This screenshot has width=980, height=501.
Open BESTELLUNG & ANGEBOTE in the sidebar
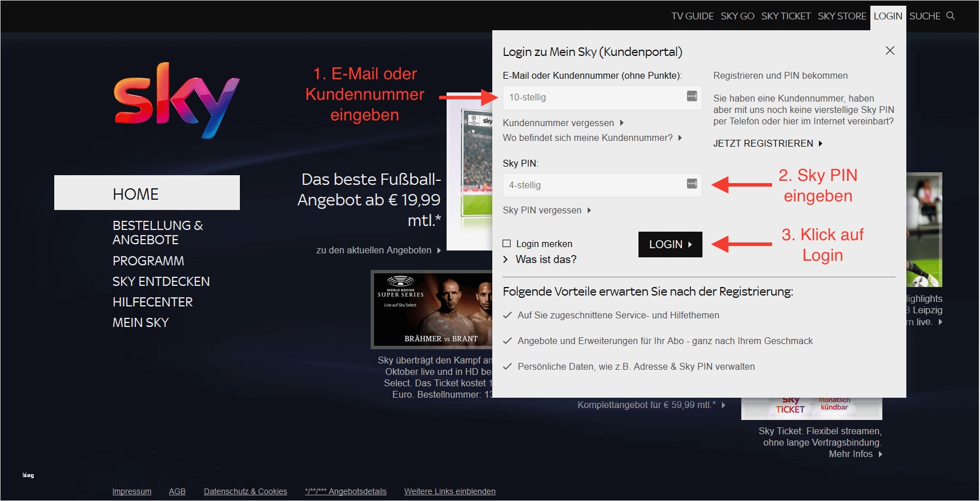click(x=158, y=233)
